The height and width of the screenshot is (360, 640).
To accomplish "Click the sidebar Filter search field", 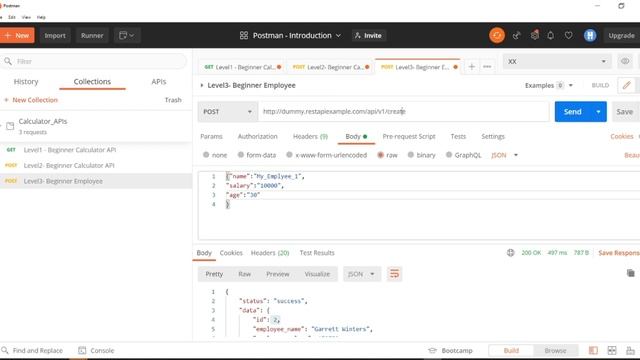I will pos(93,61).
